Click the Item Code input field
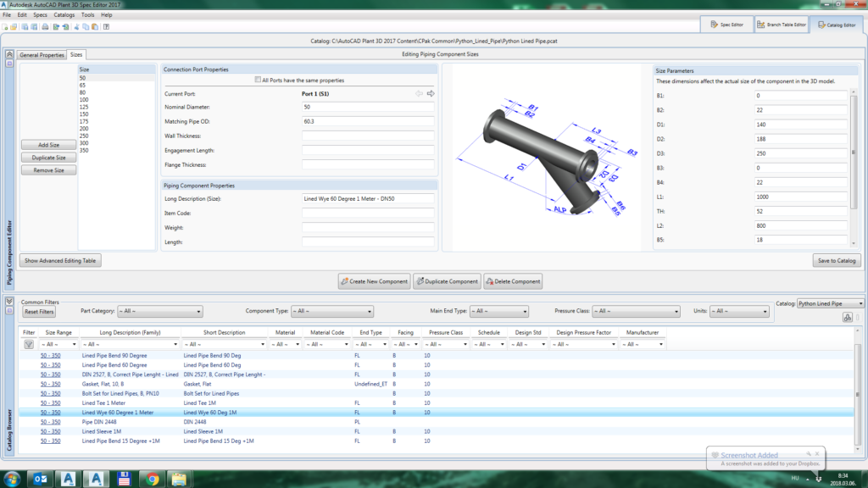 pos(368,213)
